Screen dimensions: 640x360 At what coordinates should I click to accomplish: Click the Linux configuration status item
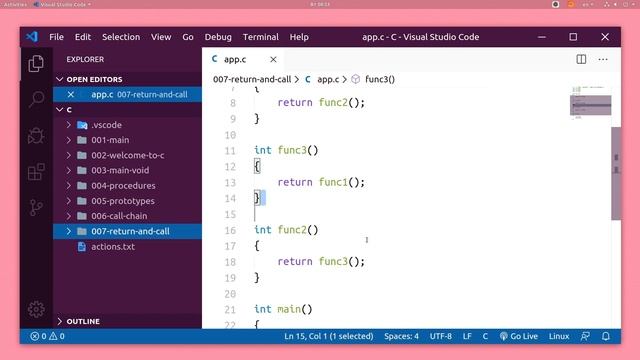558,336
